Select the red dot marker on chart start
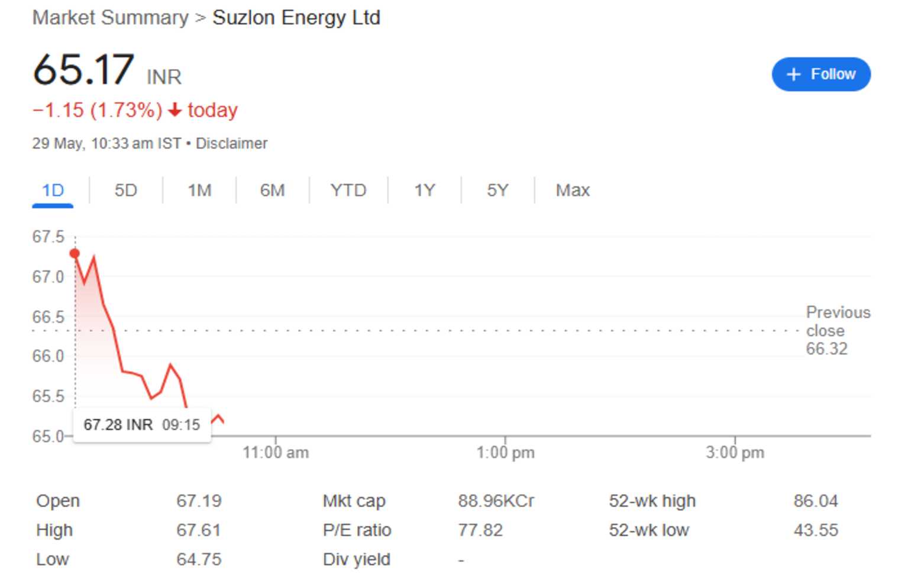This screenshot has height=581, width=924. pos(75,253)
